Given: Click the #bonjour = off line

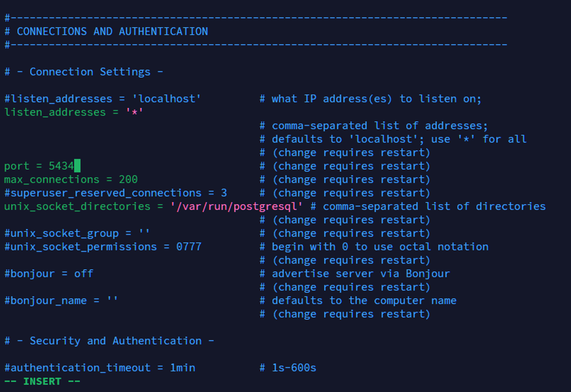Looking at the screenshot, I should [x=49, y=273].
